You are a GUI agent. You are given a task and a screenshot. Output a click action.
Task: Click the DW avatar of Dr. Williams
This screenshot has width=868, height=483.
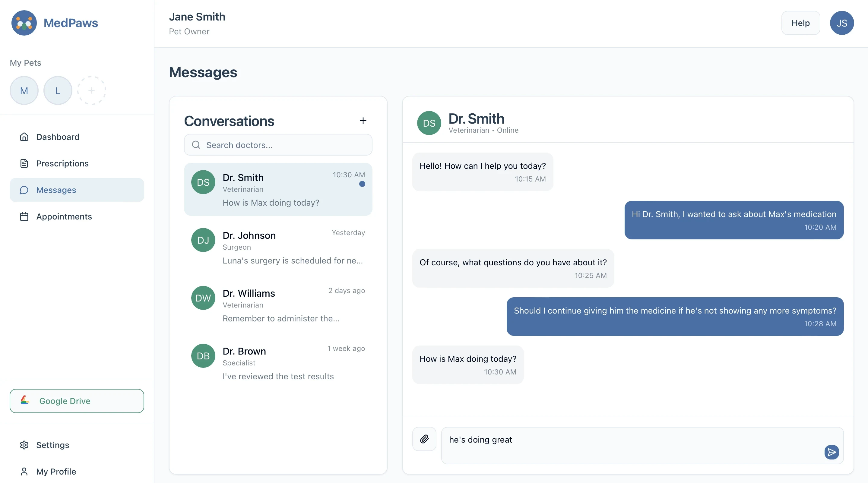[203, 298]
